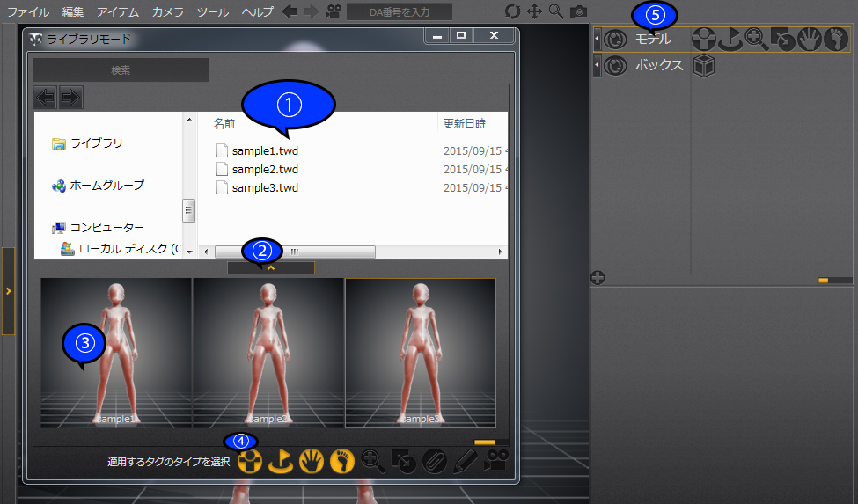858x504 pixels.
Task: Expand the モデル row arrow
Action: coord(598,39)
